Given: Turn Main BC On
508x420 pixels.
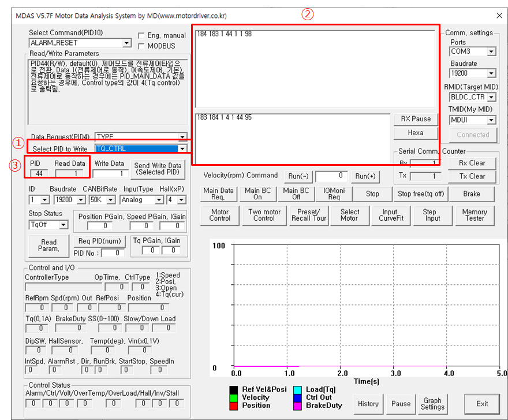Looking at the screenshot, I should point(257,194).
